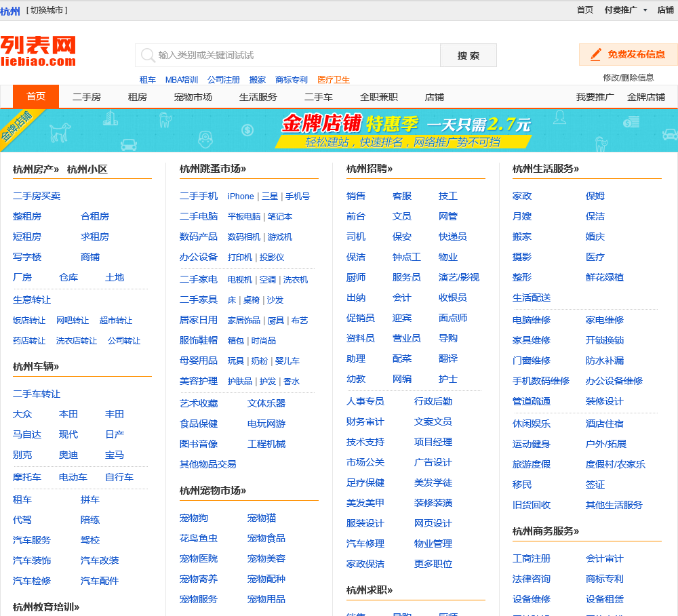Image resolution: width=678 pixels, height=616 pixels.
Task: Open the 杭州房产 section heading
Action: 36,169
